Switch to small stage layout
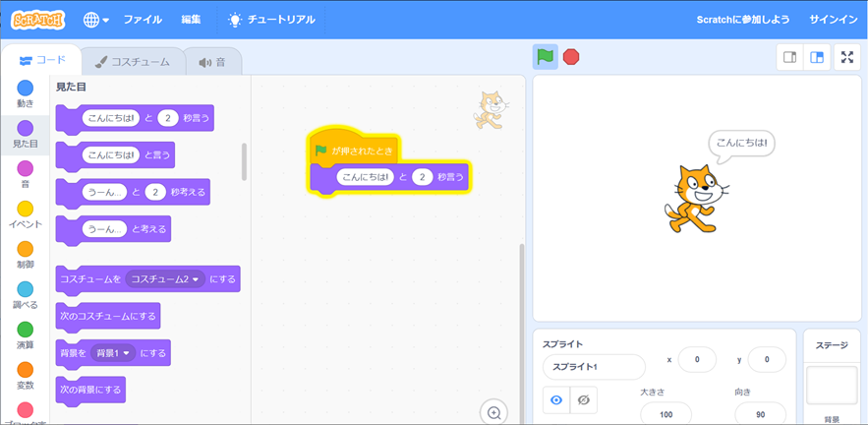 click(x=790, y=57)
